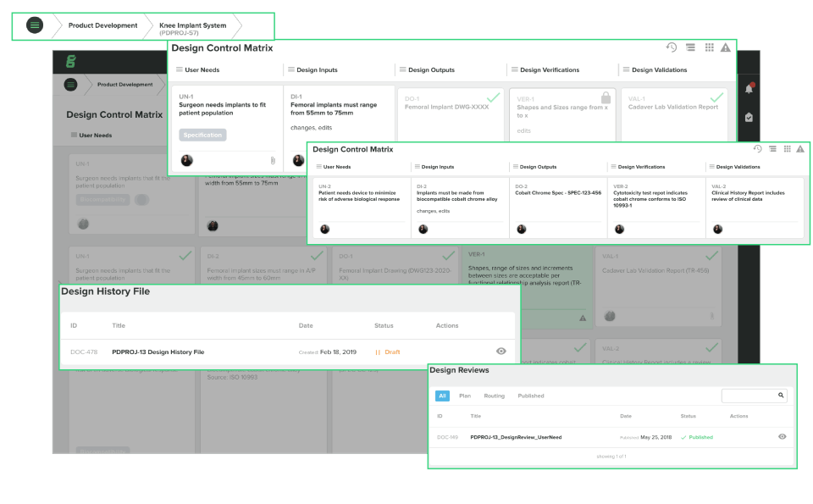Image resolution: width=813 pixels, height=504 pixels.
Task: Open VAL-2 Clinical History Report card
Action: (x=755, y=208)
